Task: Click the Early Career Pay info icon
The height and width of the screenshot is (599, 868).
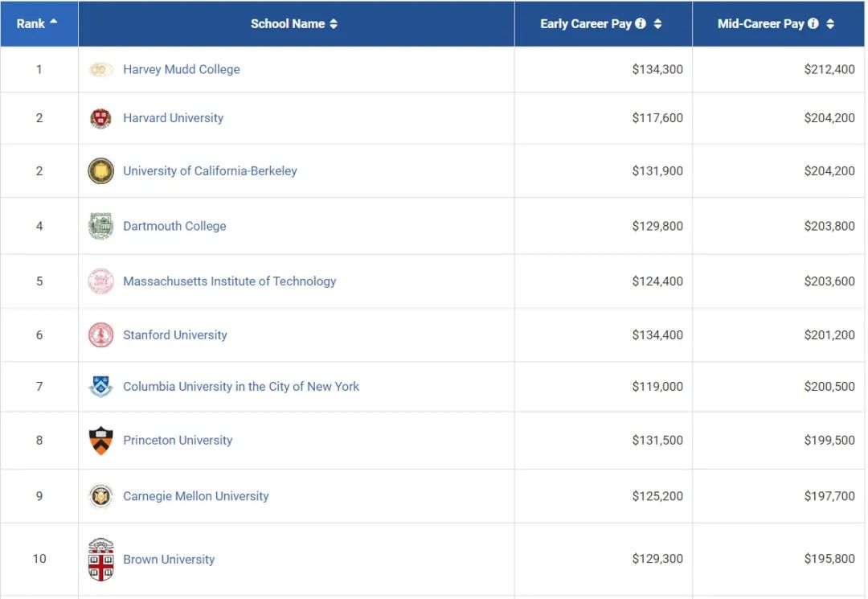Action: click(641, 23)
